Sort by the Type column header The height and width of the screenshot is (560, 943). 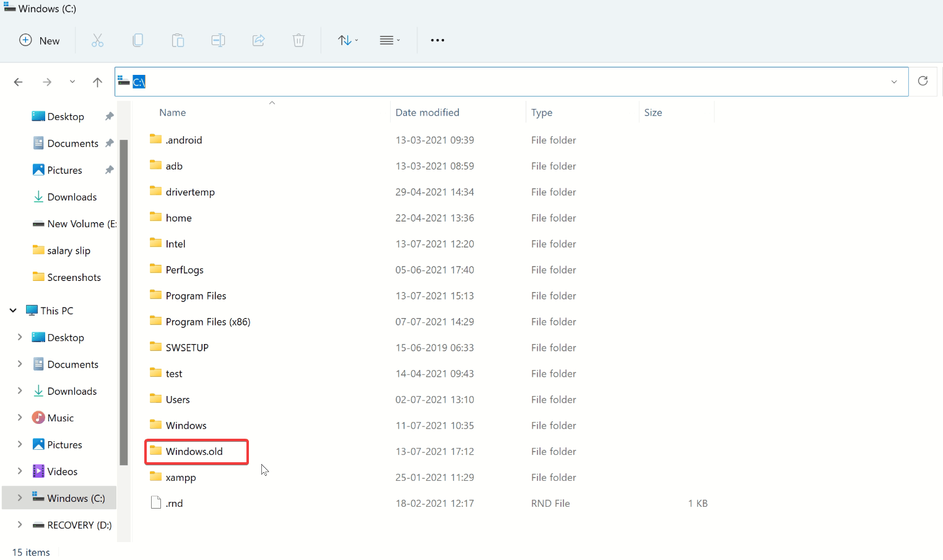[x=542, y=113]
